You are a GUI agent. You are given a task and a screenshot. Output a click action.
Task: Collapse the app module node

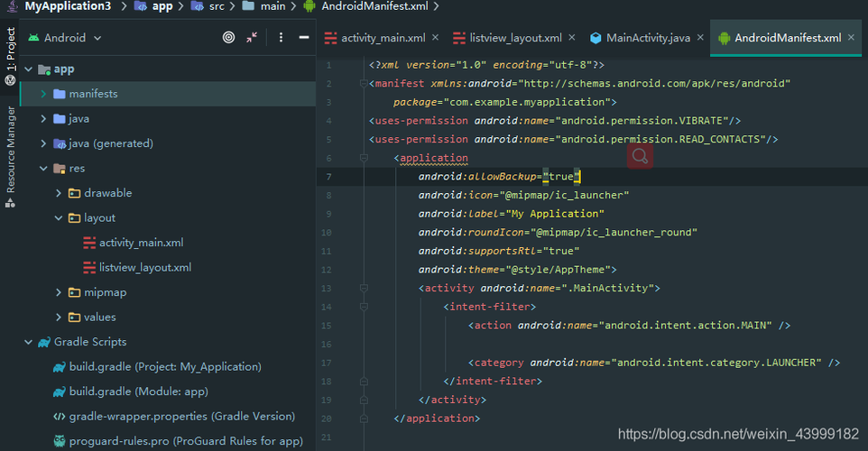tap(28, 69)
